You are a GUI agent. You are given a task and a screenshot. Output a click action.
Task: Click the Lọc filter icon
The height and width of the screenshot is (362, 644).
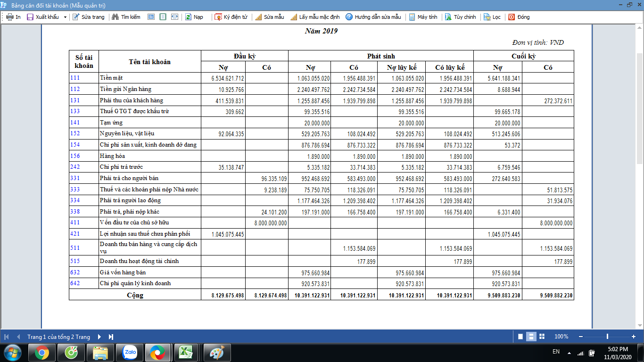(487, 17)
